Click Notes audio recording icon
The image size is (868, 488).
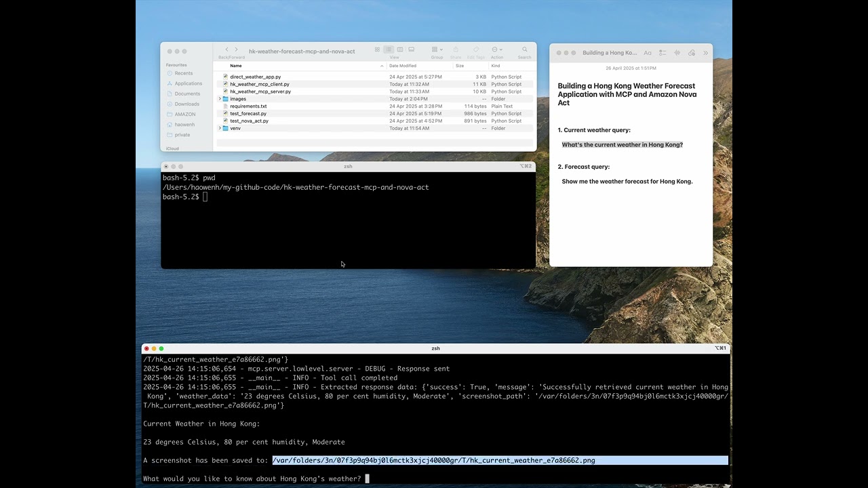(677, 53)
